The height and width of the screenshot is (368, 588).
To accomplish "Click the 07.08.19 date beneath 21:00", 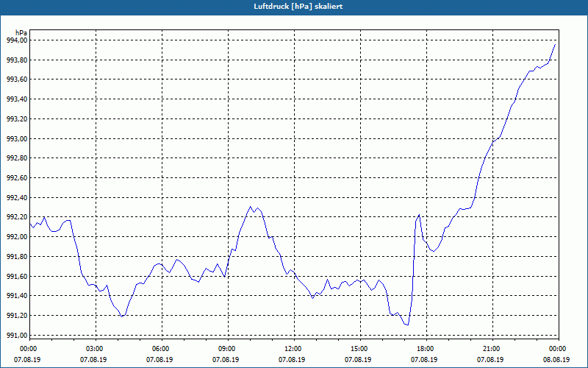I will pyautogui.click(x=490, y=359).
